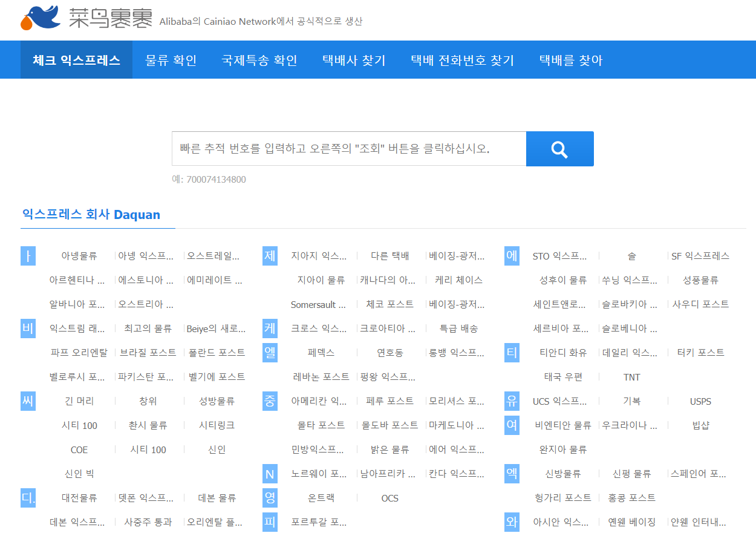
Task: Select the 와 index letter badge
Action: 512,522
